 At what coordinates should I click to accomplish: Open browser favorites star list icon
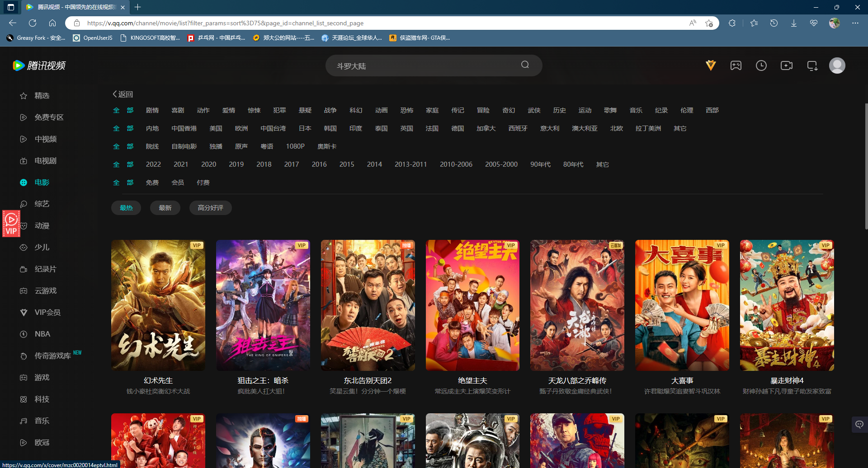pyautogui.click(x=754, y=23)
